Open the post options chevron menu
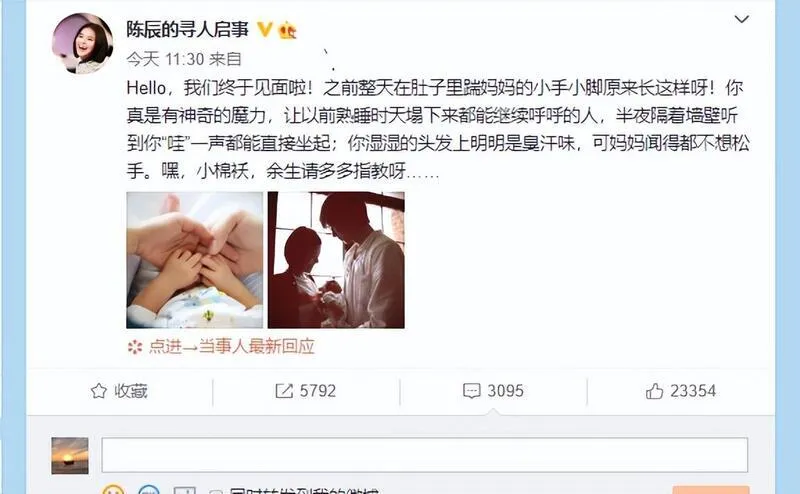Screen dimensions: 800x494 (741, 19)
